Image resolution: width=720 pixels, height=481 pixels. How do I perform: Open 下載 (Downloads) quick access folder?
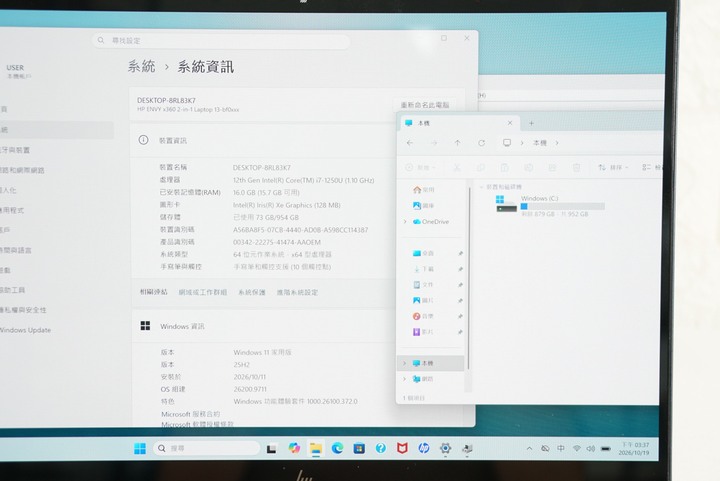[423, 269]
